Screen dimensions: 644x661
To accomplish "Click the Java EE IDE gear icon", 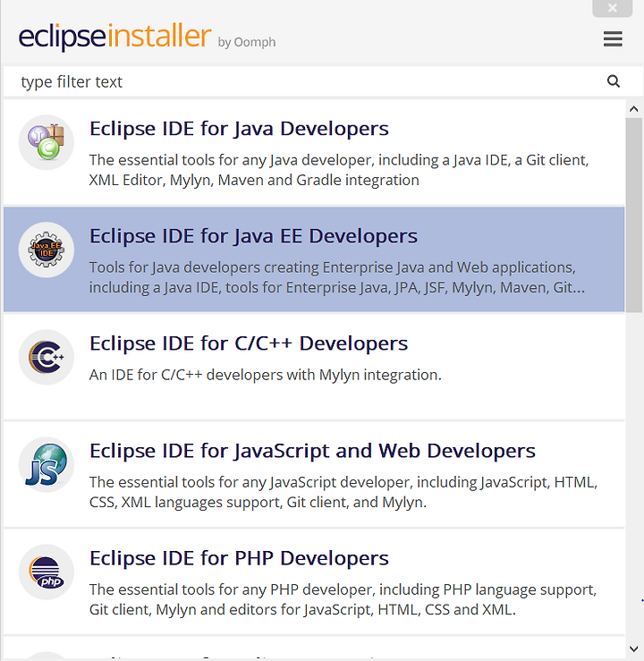I will point(47,250).
